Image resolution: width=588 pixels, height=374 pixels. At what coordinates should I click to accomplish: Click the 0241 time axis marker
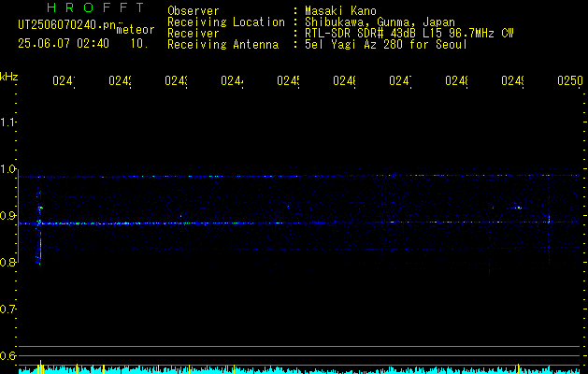pos(64,80)
